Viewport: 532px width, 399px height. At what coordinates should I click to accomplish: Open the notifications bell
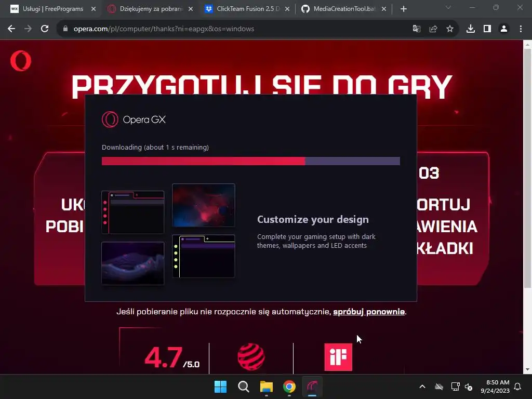[x=518, y=387]
